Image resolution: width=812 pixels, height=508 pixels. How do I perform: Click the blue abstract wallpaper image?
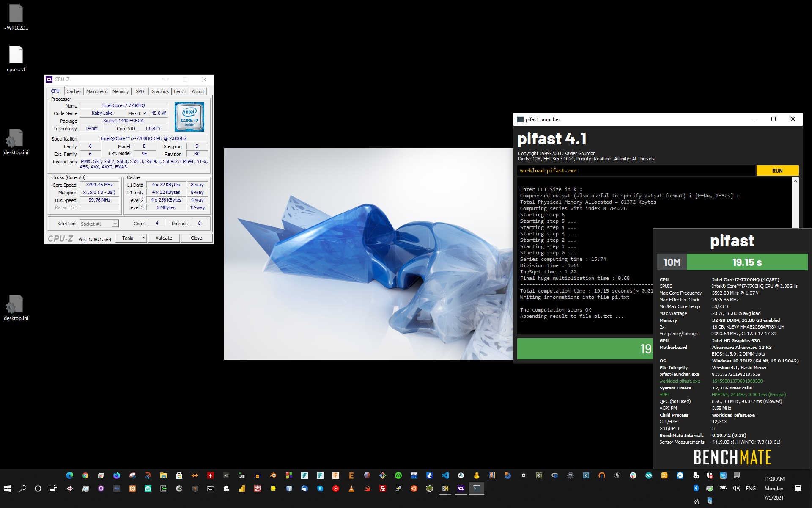[368, 254]
